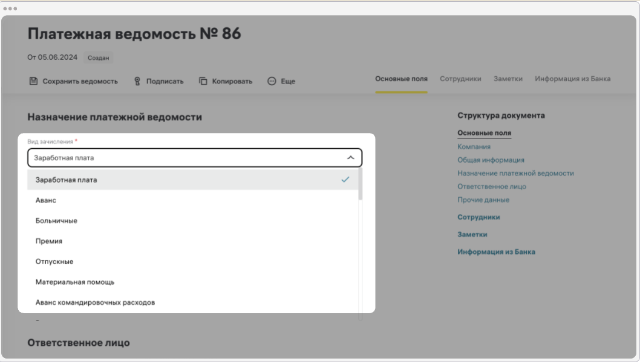The image size is (640, 364).
Task: Click the signature icon beside Подписать
Action: pyautogui.click(x=137, y=81)
